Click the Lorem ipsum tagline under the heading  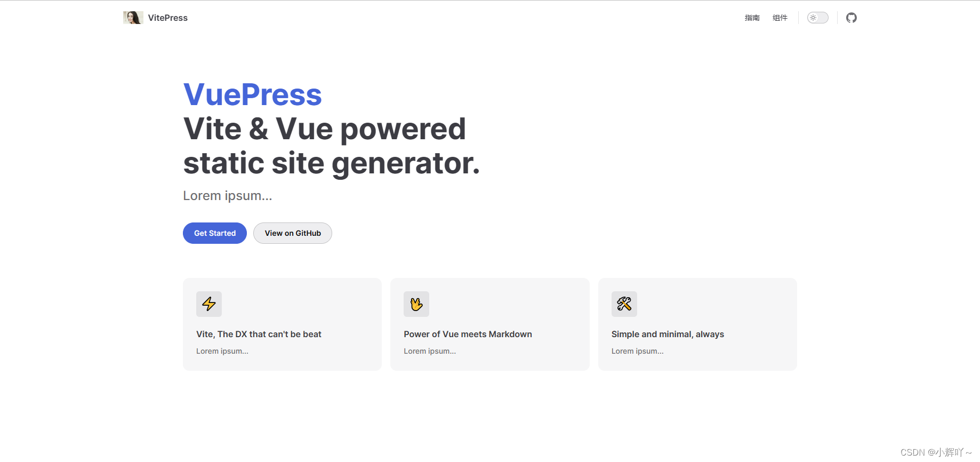(227, 195)
